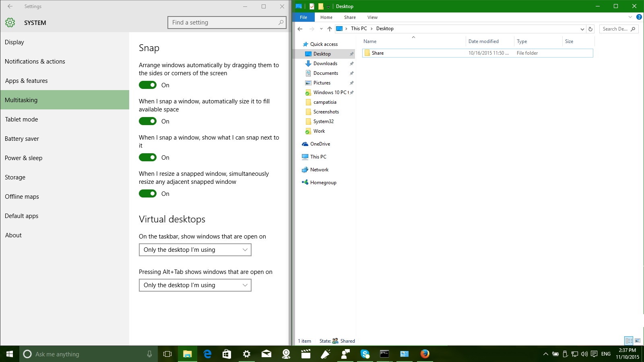The height and width of the screenshot is (362, 644).
Task: Select Display in Settings sidebar
Action: pyautogui.click(x=64, y=42)
